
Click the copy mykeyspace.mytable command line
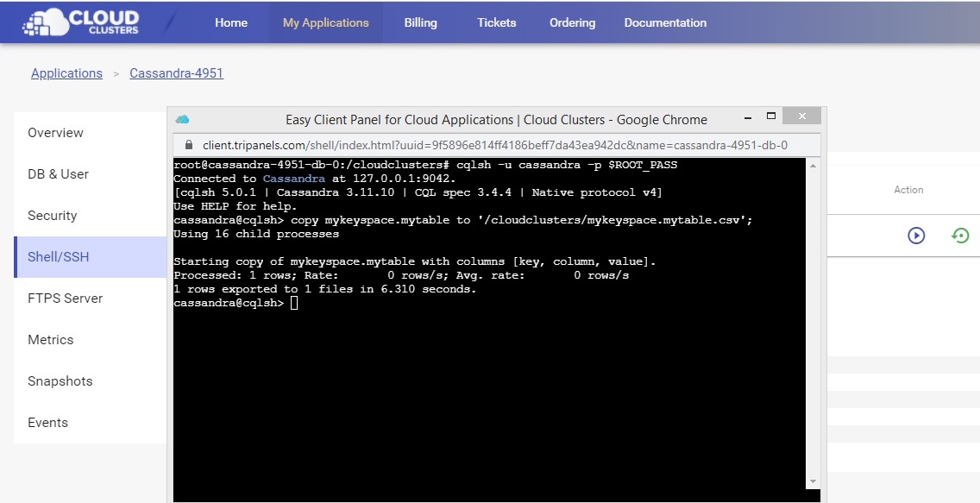463,220
